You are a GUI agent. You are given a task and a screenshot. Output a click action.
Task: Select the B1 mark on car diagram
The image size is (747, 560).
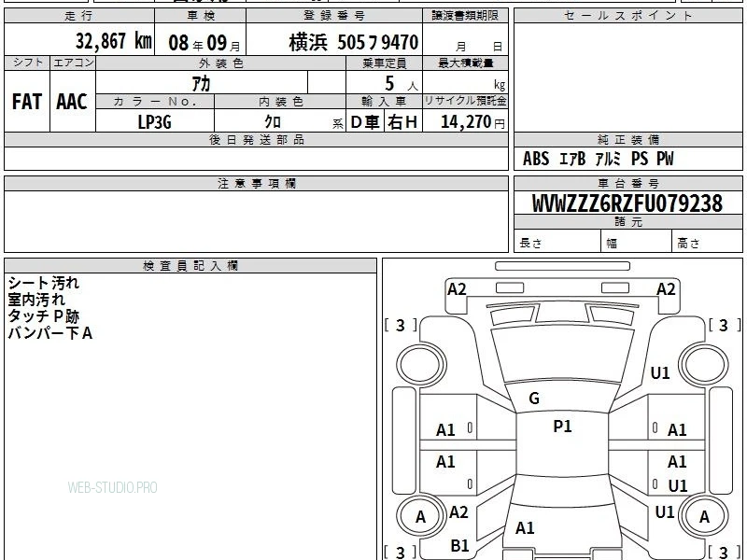[459, 546]
